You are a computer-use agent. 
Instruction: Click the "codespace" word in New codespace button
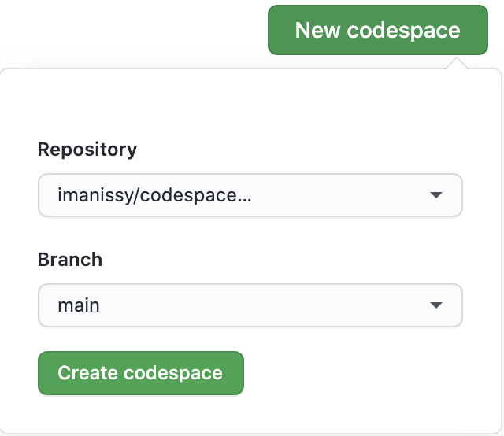point(403,31)
